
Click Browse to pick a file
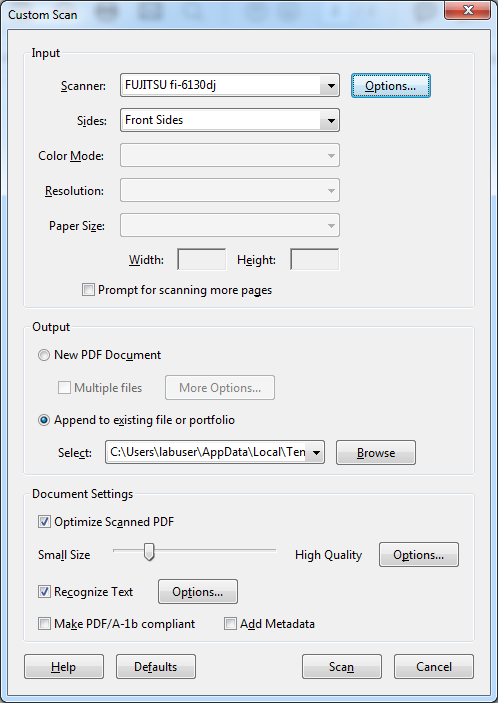click(376, 452)
